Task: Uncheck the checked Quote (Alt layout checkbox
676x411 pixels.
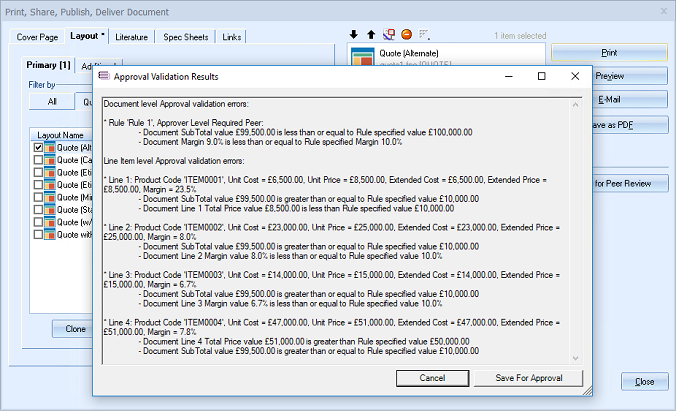Action: click(x=38, y=148)
